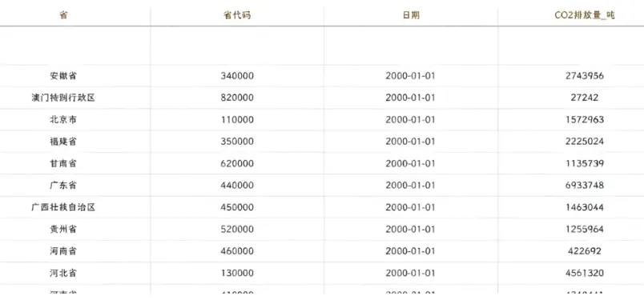The width and height of the screenshot is (644, 300).
Task: Click the 省 column header
Action: [x=63, y=15]
